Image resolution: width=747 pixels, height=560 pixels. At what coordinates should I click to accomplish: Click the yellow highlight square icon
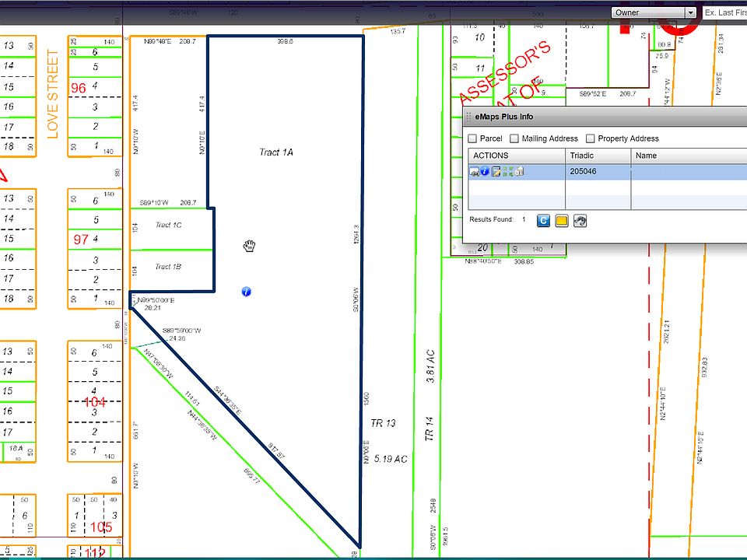[x=562, y=220]
